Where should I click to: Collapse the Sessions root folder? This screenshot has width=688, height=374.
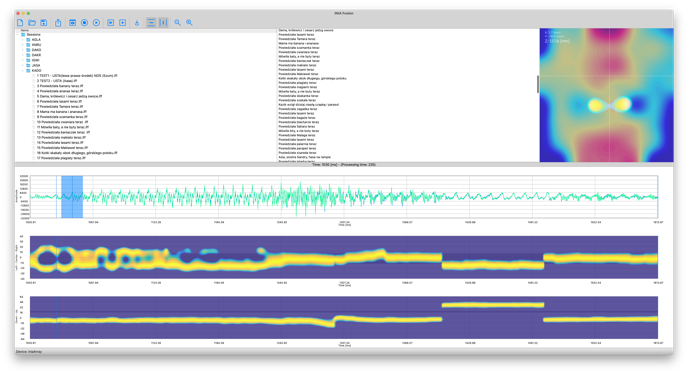click(x=18, y=34)
